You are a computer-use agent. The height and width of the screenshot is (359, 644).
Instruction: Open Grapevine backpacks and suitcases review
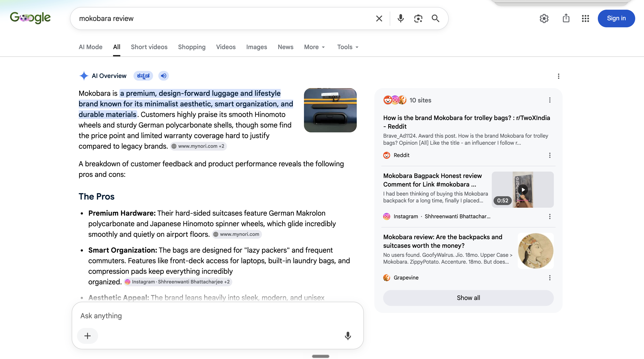[x=443, y=241]
